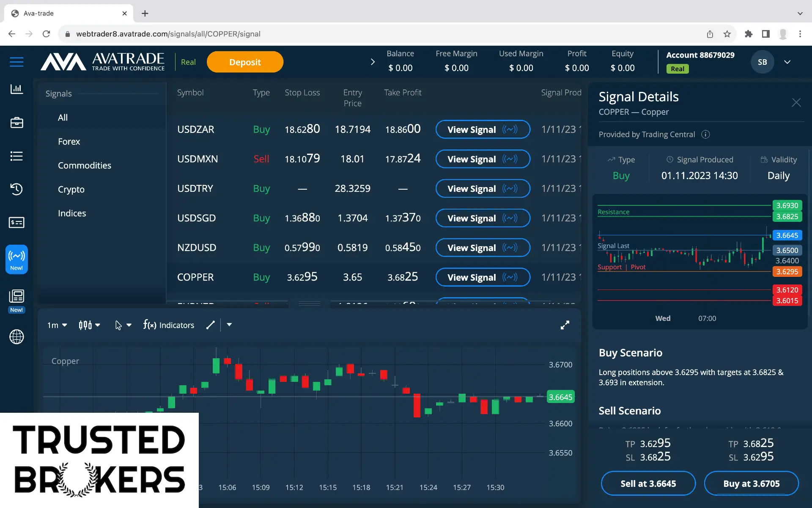This screenshot has height=508, width=812.
Task: View Signal for USDSGD
Action: (483, 218)
